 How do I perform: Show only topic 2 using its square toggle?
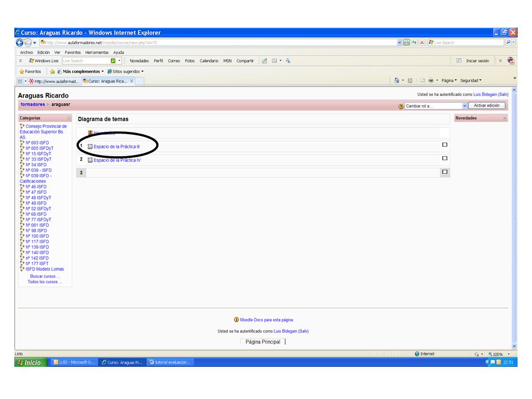pyautogui.click(x=445, y=158)
